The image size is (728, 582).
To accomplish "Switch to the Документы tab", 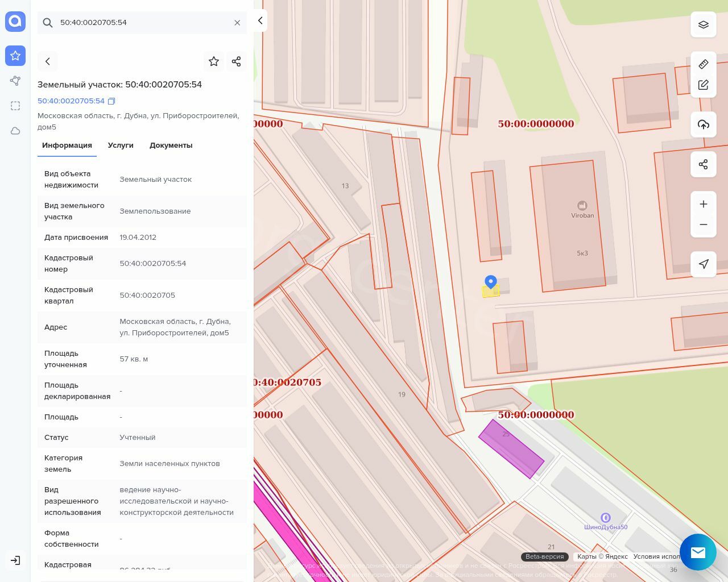I will click(x=171, y=145).
